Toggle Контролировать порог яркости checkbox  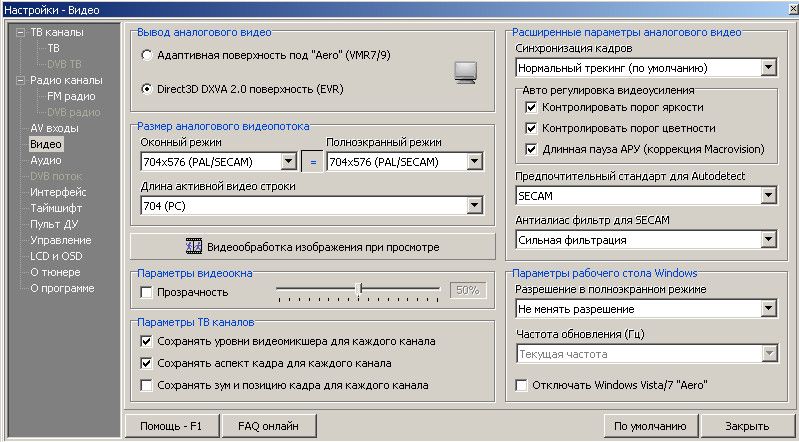click(x=531, y=107)
